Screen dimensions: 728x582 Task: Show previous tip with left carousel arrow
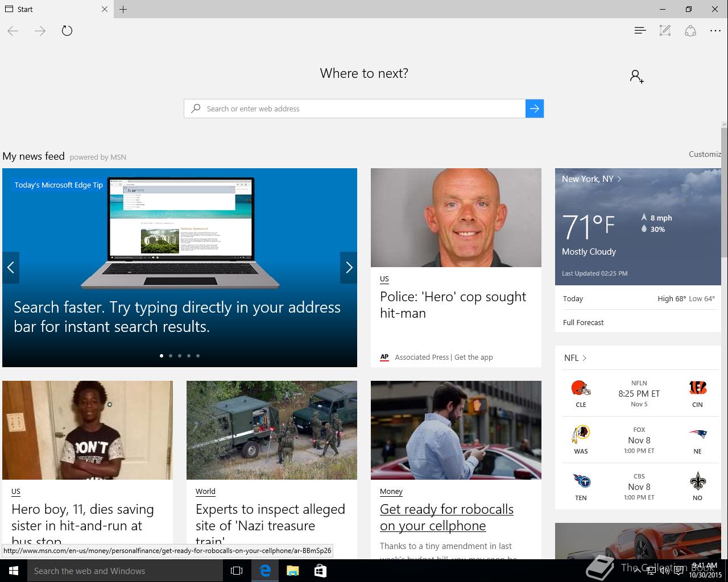11,267
